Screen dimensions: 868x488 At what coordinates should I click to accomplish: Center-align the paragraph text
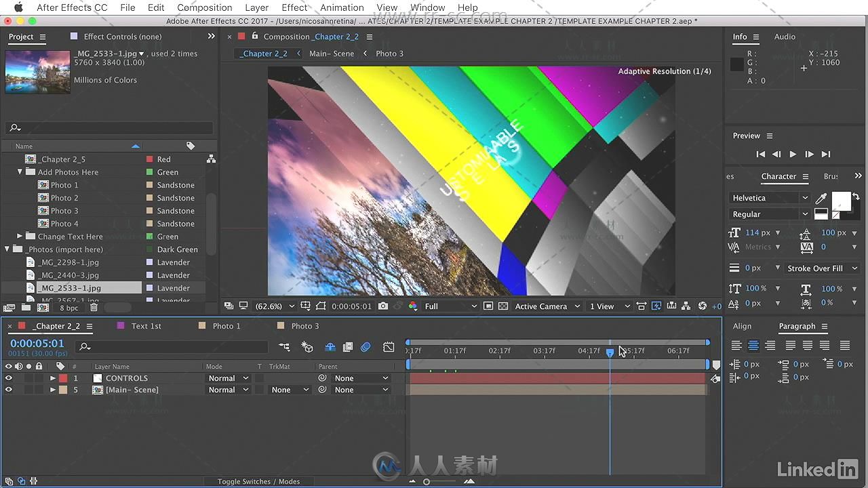point(753,346)
